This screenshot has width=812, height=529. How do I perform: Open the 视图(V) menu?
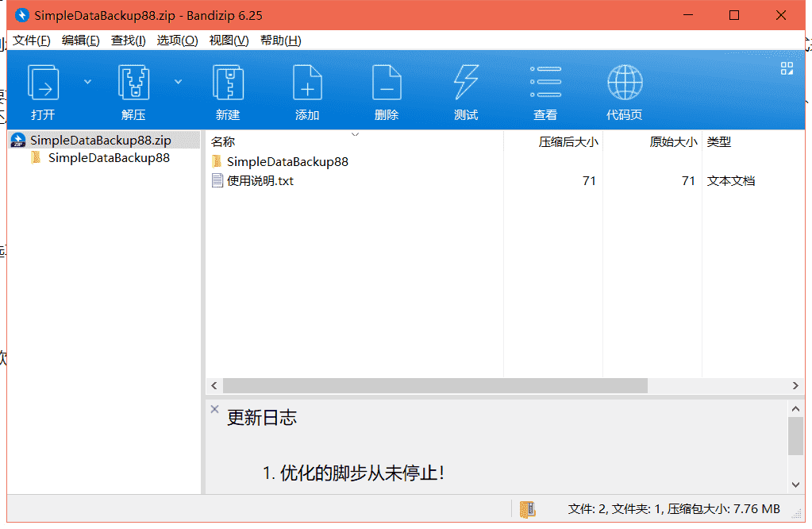coord(229,41)
